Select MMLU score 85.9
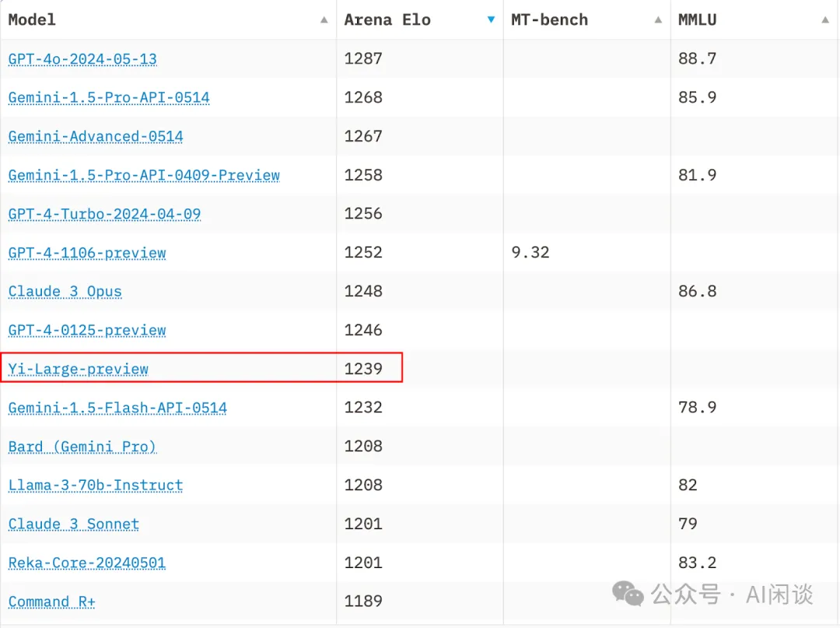840x628 pixels. (x=698, y=97)
